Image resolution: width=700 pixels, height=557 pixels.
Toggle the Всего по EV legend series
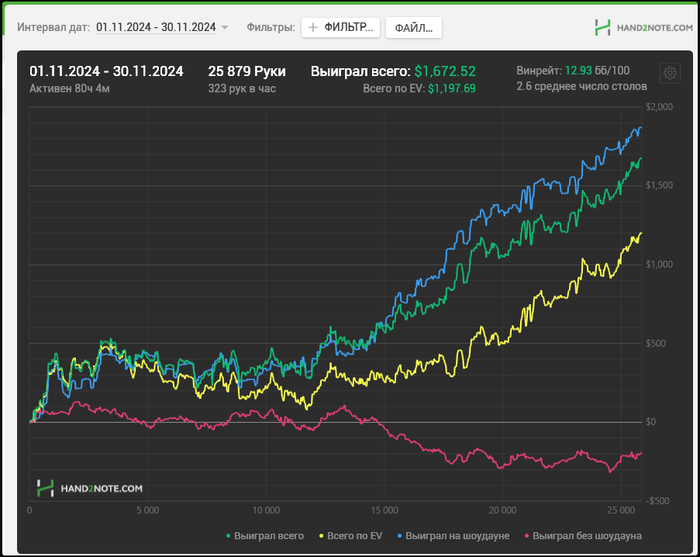(351, 536)
